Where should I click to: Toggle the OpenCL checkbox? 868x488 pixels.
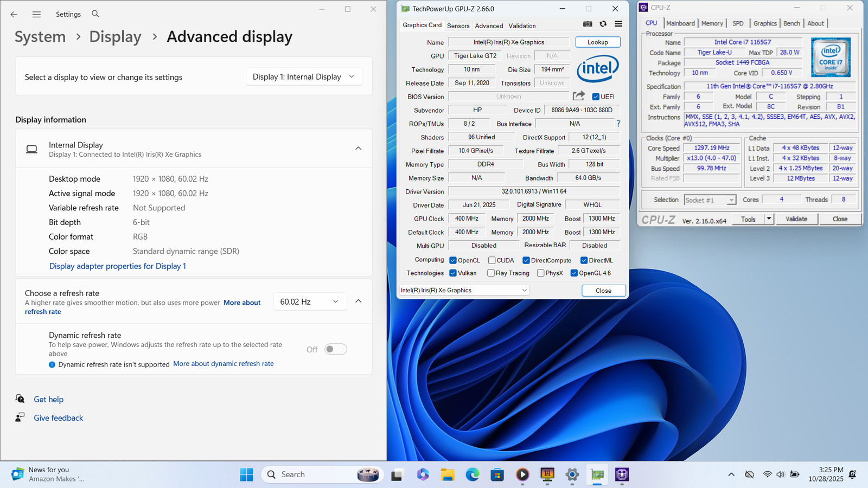coord(453,260)
